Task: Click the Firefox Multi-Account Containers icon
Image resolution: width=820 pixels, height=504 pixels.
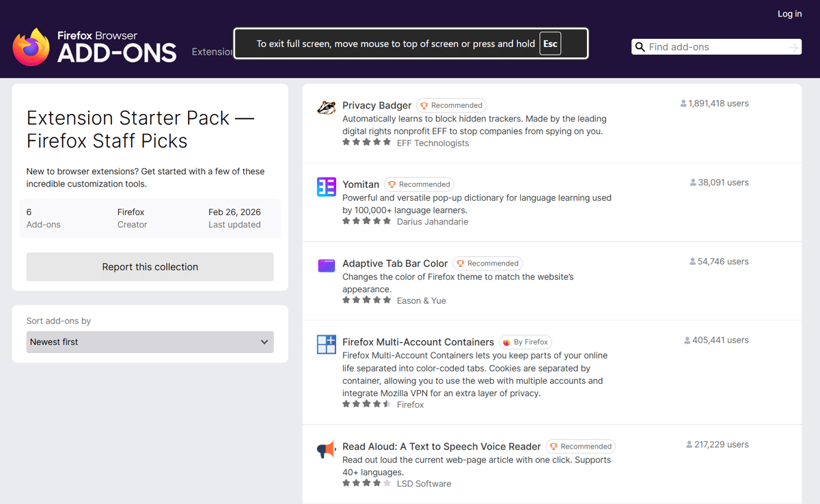Action: 326,344
